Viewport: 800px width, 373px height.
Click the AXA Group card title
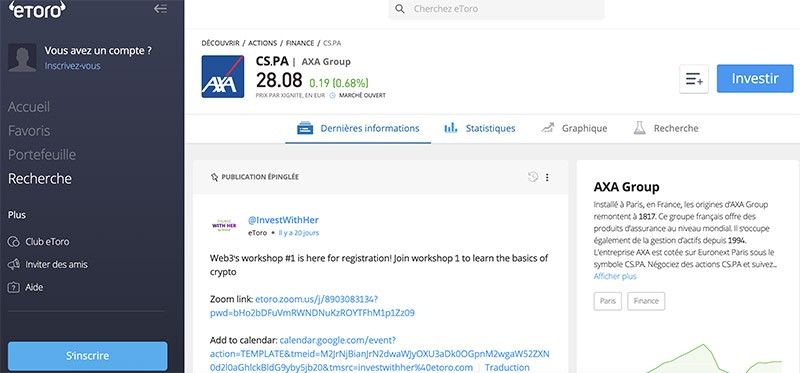[x=627, y=187]
